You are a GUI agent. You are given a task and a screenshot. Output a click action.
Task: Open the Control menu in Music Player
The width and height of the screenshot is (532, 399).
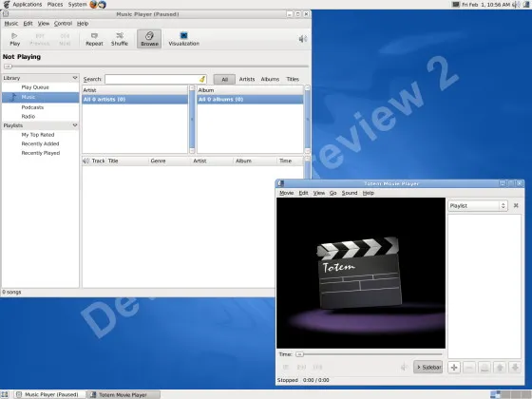pyautogui.click(x=63, y=24)
